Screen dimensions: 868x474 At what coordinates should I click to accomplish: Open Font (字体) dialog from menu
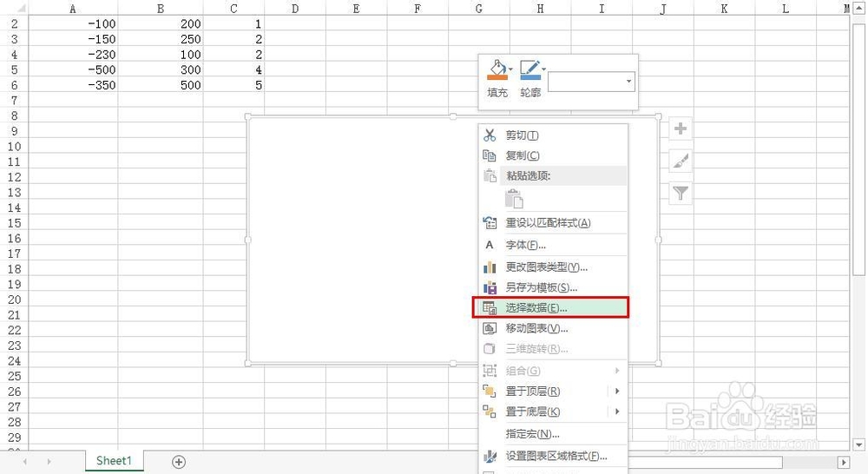552,245
